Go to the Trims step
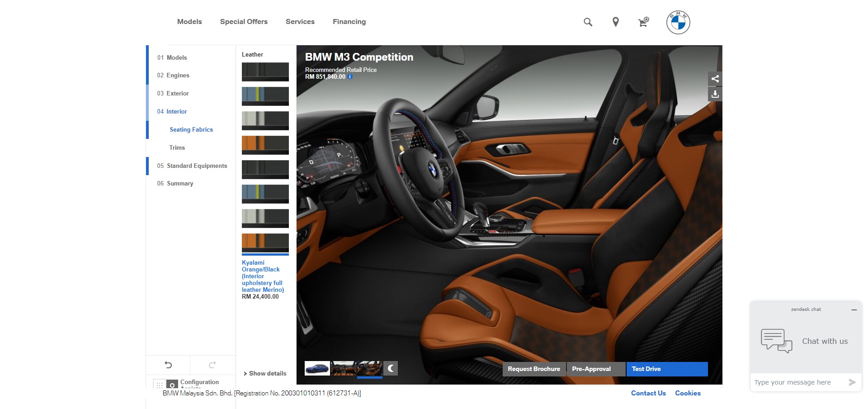 177,147
